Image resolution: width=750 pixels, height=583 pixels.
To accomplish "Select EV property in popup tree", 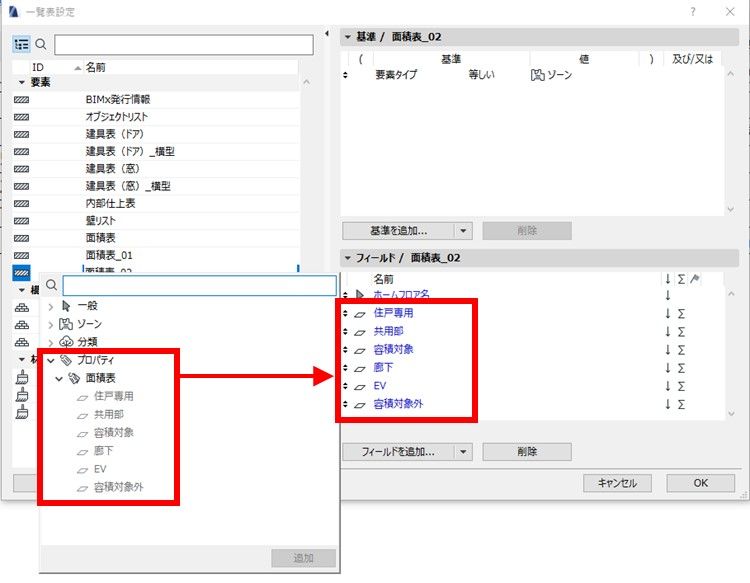I will pyautogui.click(x=99, y=469).
